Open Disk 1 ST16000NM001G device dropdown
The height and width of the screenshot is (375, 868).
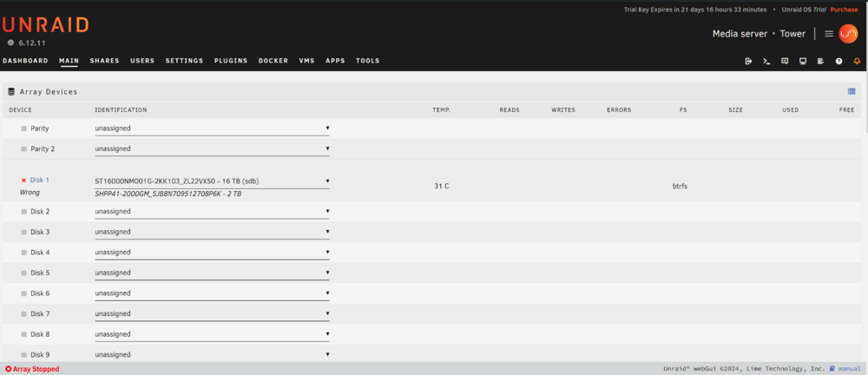tap(212, 181)
